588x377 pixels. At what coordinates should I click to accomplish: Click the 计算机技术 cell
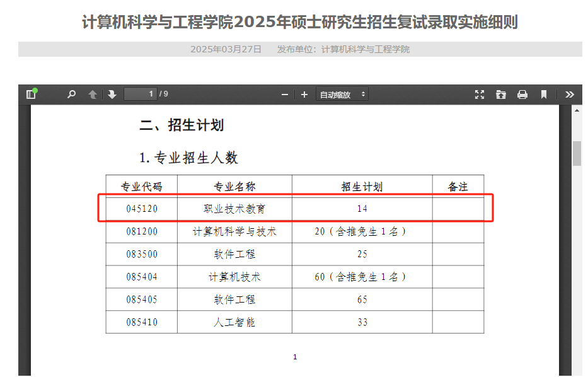(x=234, y=277)
